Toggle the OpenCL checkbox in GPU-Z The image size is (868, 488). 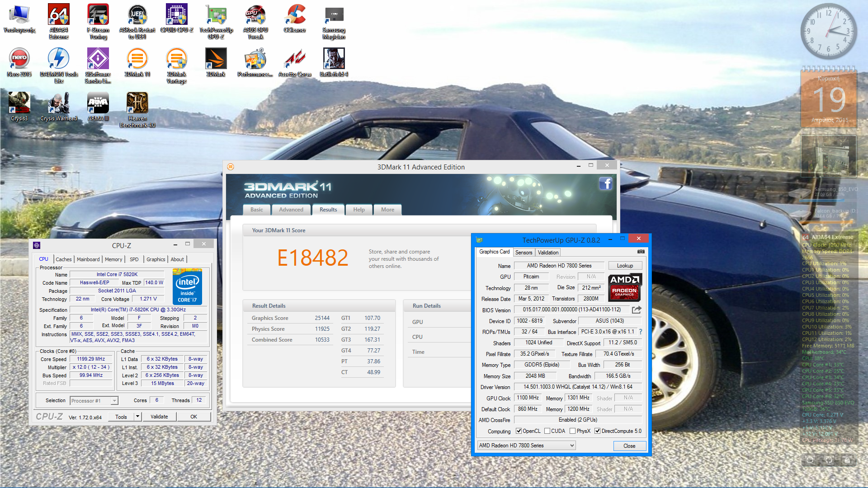pyautogui.click(x=519, y=431)
